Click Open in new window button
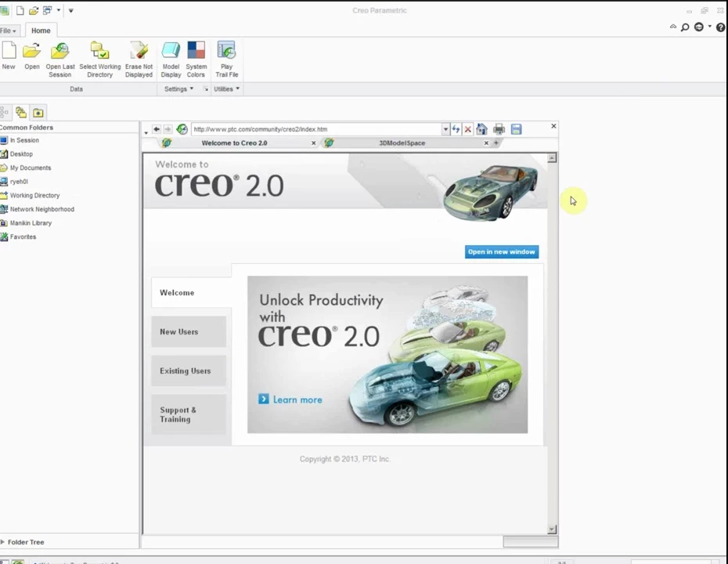Screen dimensions: 728x564 click(502, 251)
